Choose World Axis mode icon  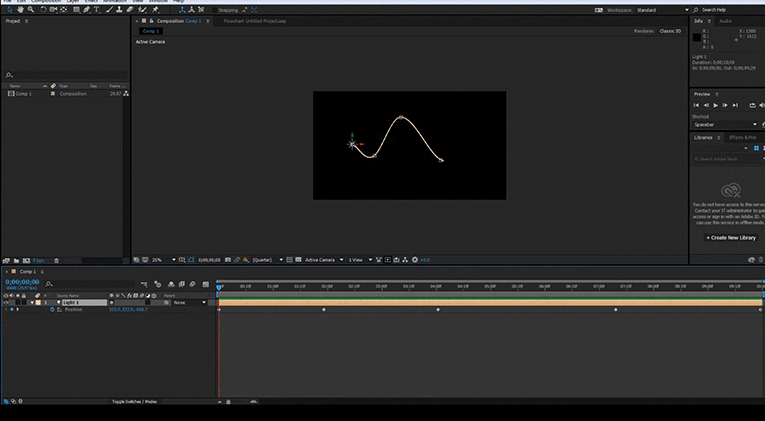click(191, 10)
